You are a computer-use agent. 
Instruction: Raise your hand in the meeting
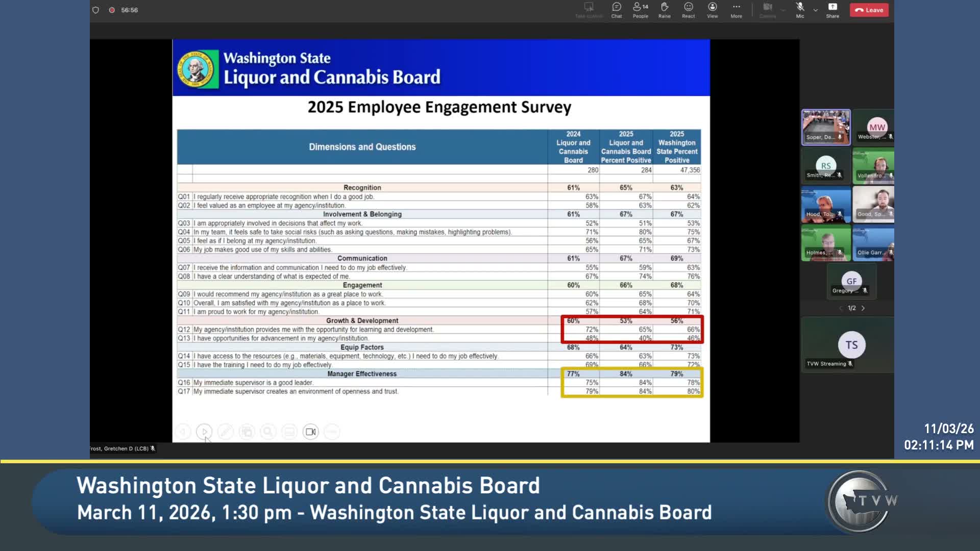point(665,10)
